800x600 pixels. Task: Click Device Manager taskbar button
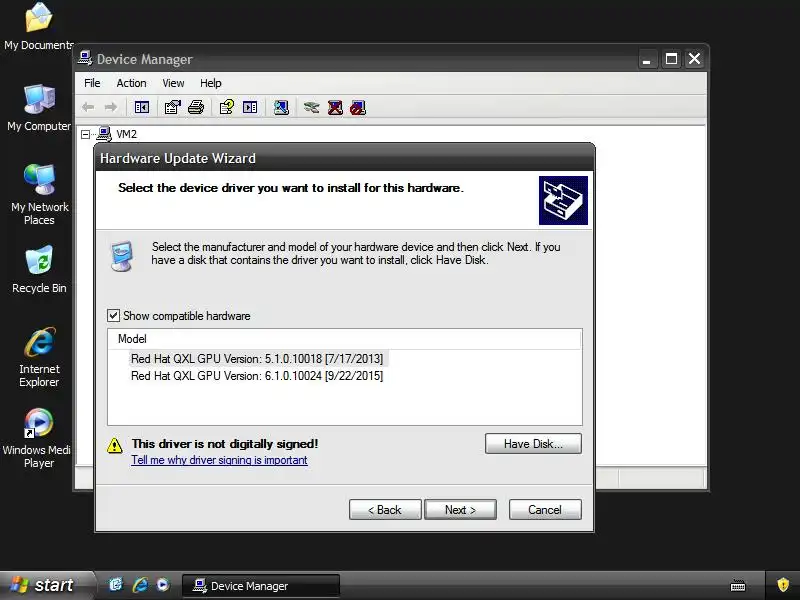coord(261,586)
